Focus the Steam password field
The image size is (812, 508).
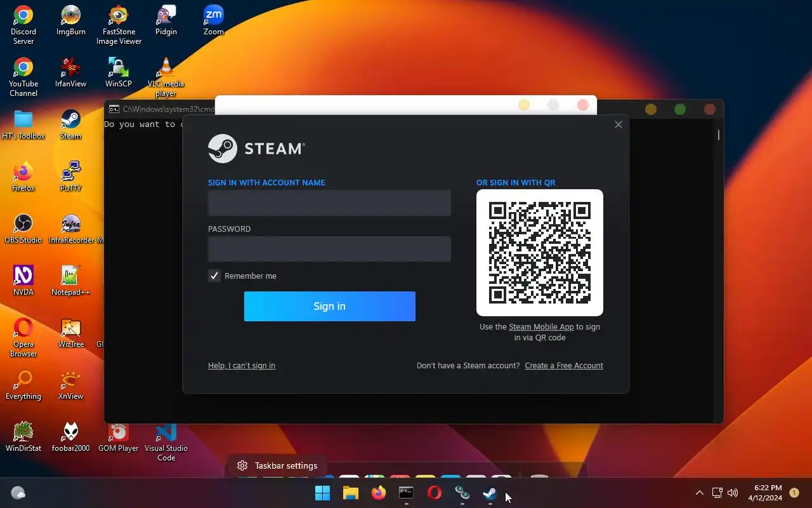coord(329,249)
